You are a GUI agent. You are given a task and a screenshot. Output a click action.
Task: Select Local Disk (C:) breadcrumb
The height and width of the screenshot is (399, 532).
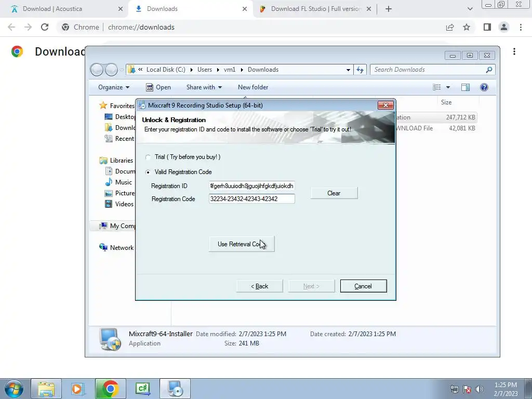(166, 70)
